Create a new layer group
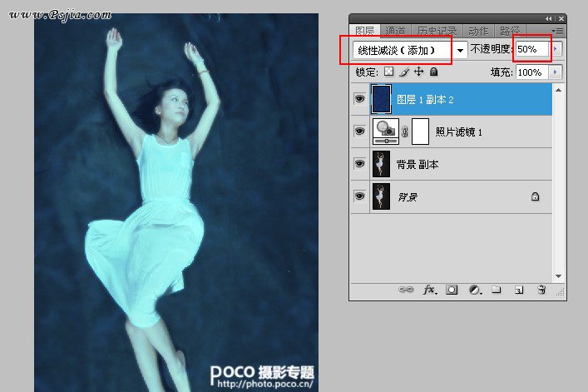 (496, 290)
